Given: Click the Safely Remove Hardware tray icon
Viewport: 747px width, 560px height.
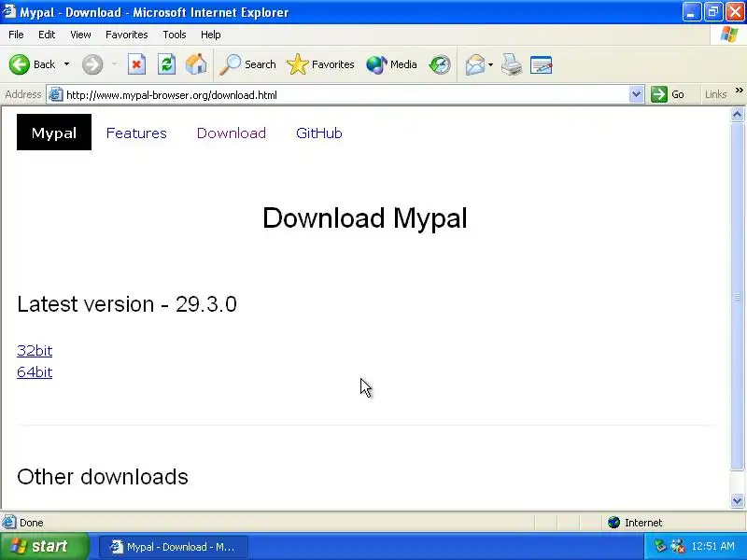Looking at the screenshot, I should tap(660, 546).
